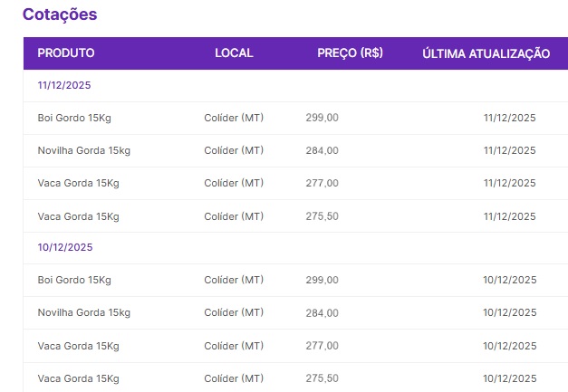Click Novilha Gorda 15kg under 11/12/2025 group
Viewport: 568px width, 392px height.
(x=83, y=150)
